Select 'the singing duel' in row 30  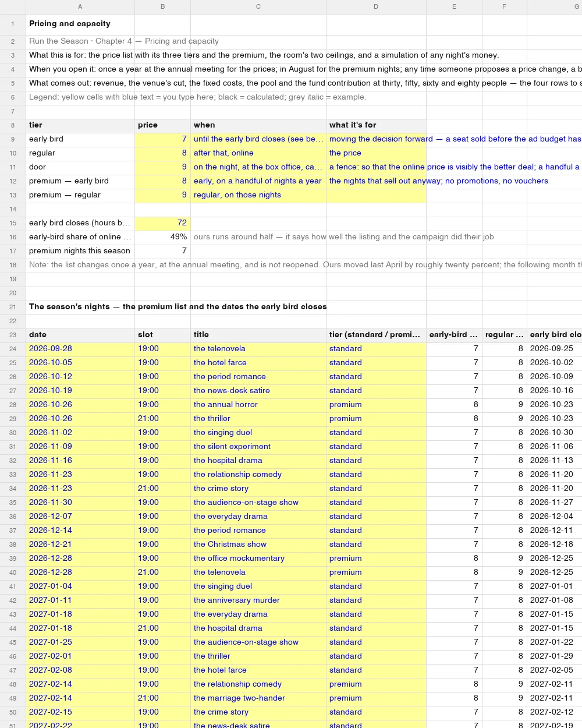pos(258,433)
